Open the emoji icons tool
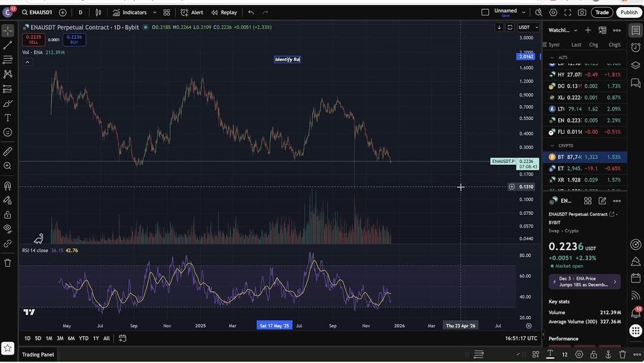 coord(7,132)
